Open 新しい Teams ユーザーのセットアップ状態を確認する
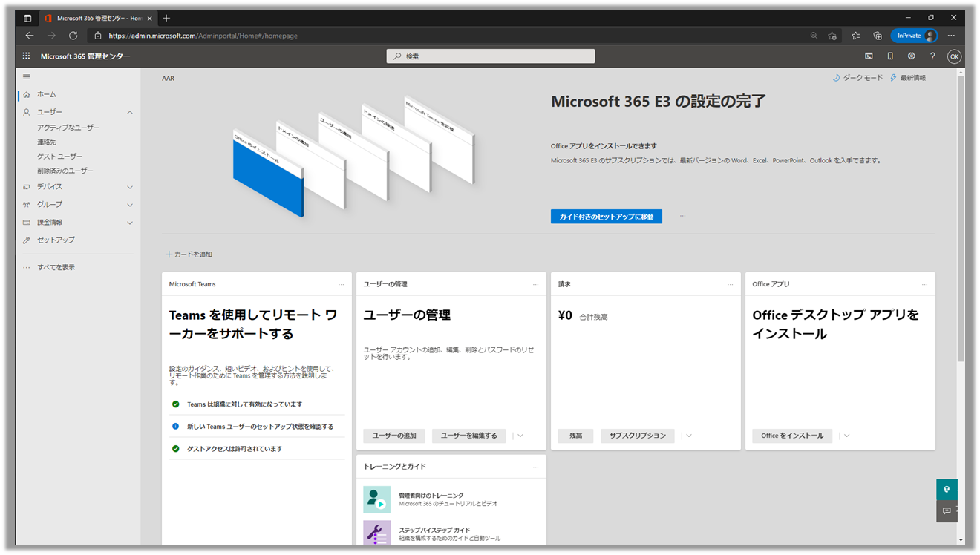Viewport: 980px width, 555px height. (x=260, y=427)
